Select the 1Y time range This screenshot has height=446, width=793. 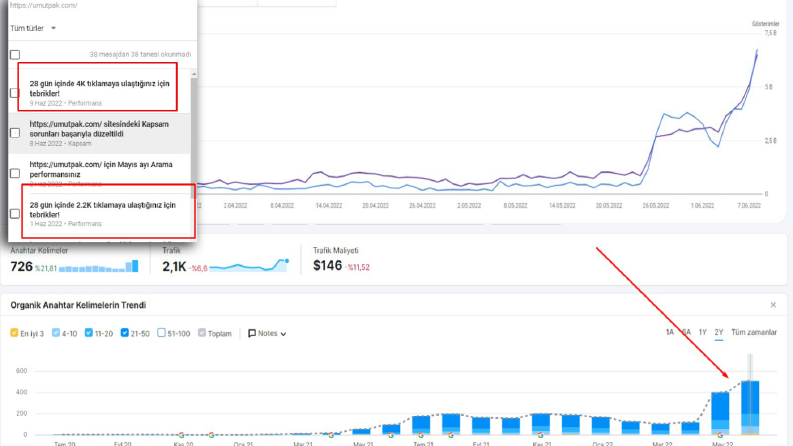click(x=702, y=332)
